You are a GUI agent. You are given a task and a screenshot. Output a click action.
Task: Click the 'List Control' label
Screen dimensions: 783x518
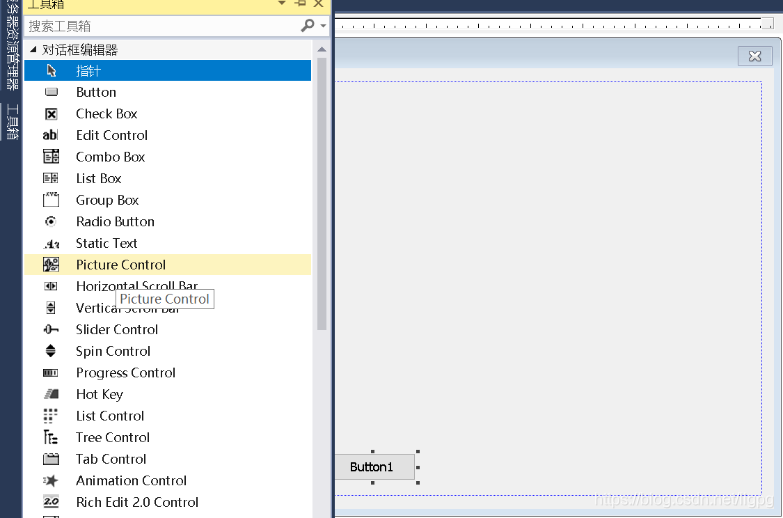point(110,416)
